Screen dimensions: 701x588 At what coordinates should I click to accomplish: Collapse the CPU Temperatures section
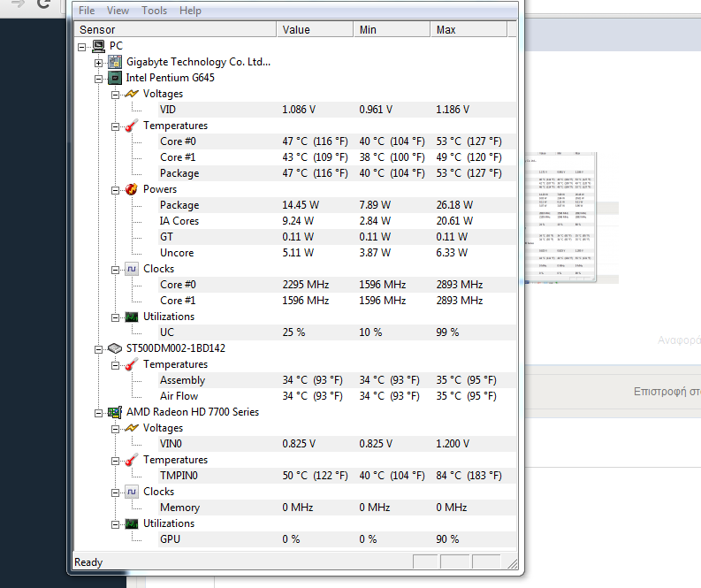(115, 126)
